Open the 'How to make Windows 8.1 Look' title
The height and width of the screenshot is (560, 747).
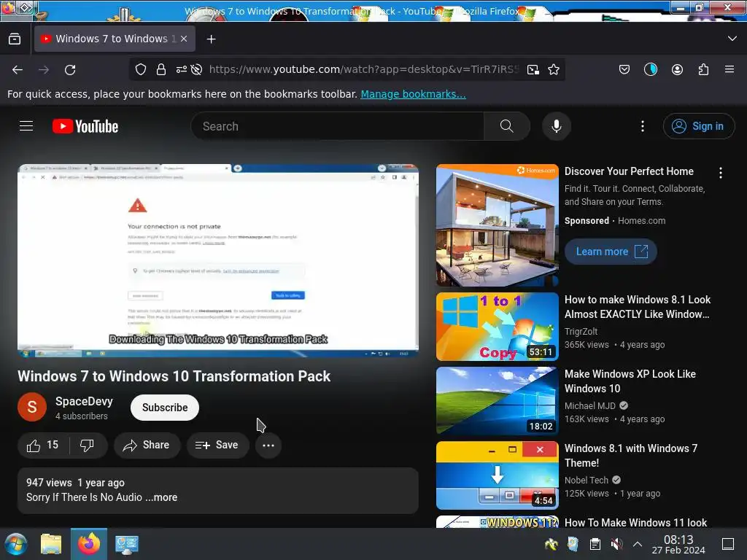(638, 307)
